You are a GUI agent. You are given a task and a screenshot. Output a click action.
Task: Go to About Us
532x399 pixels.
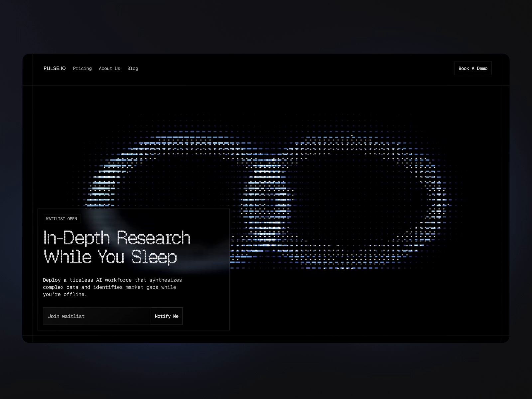[109, 68]
